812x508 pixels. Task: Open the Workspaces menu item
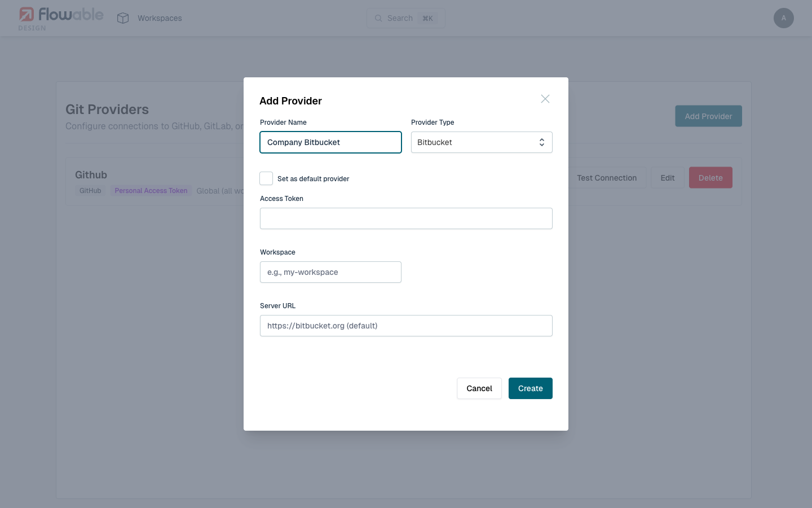160,18
